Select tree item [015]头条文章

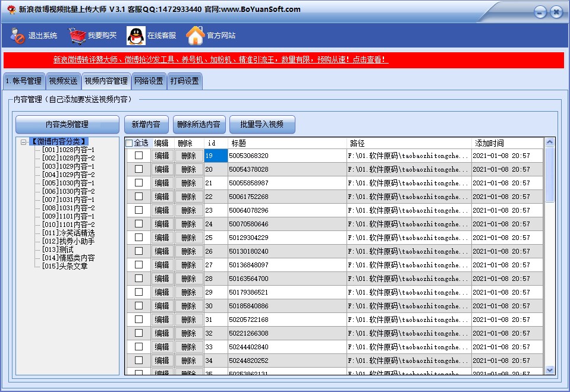65,266
